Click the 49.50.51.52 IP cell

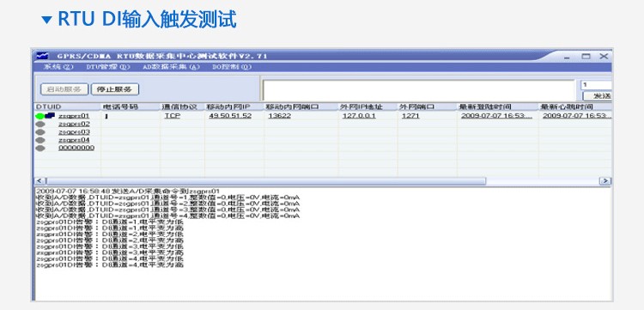click(230, 116)
